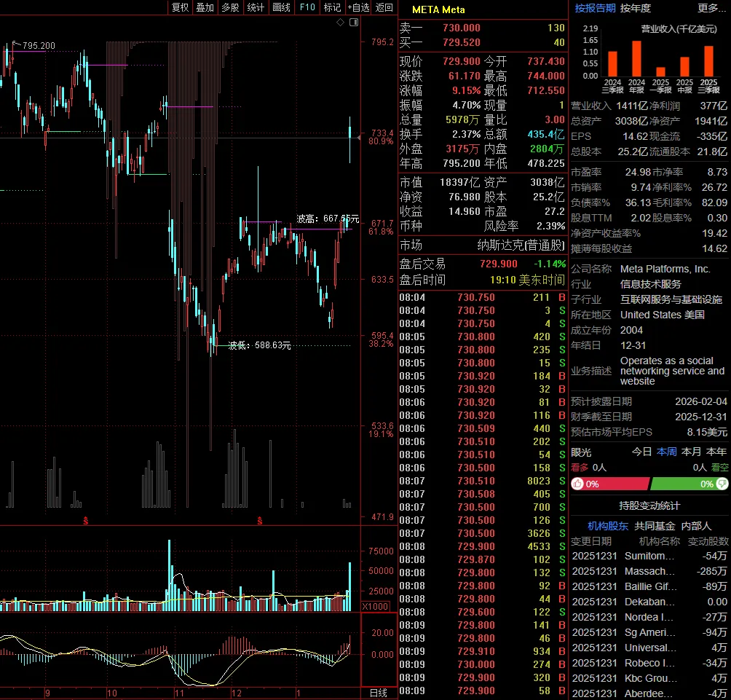Switch to 按年度 tab

coord(636,9)
